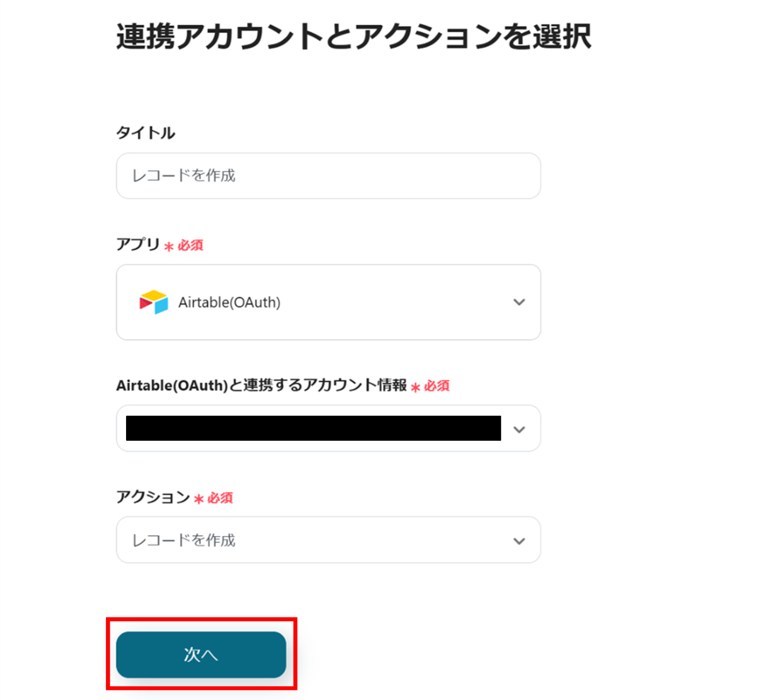This screenshot has width=764, height=700.
Task: Expand the アクション dropdown chevron
Action: [x=519, y=541]
